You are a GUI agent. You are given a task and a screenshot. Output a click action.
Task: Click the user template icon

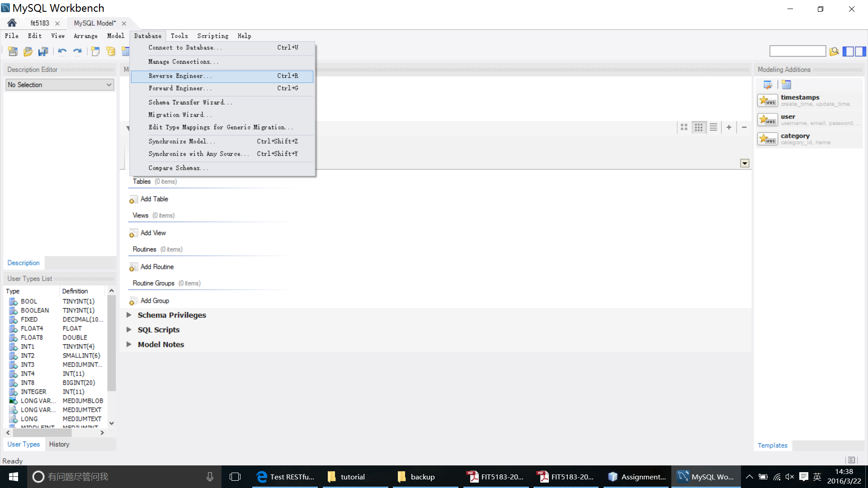(768, 119)
